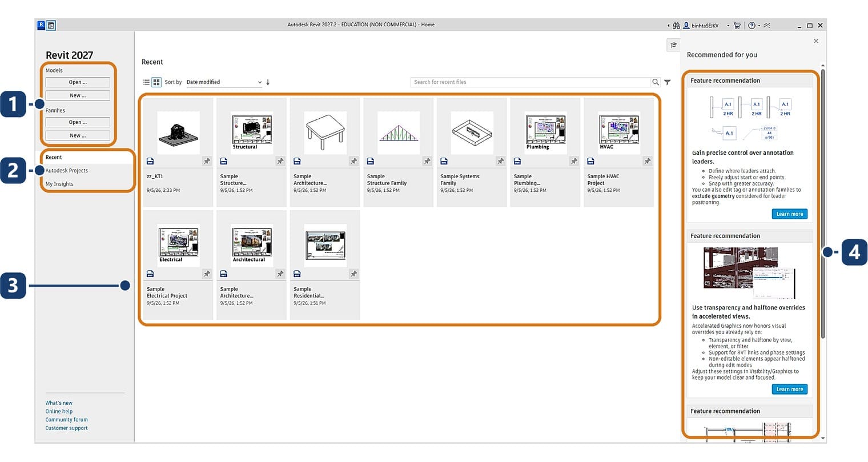Open the Sample Residential thumbnail
Viewport: 868px width, 462px height.
pyautogui.click(x=325, y=245)
